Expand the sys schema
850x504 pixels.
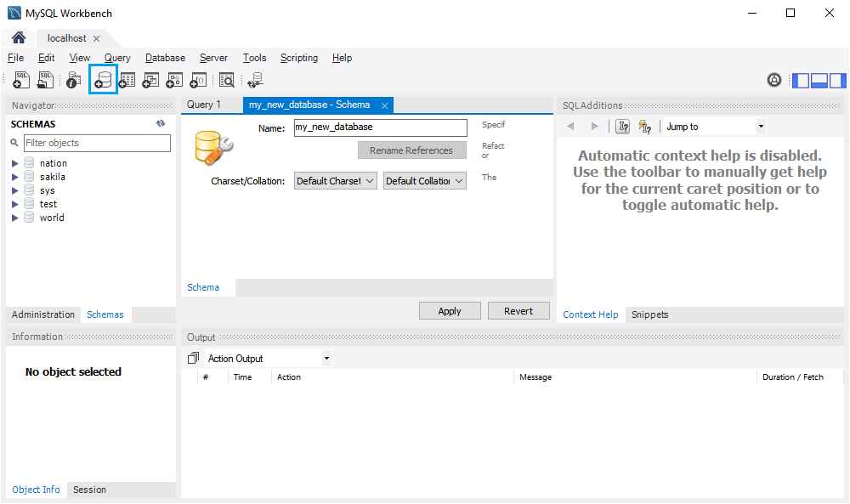coord(15,190)
